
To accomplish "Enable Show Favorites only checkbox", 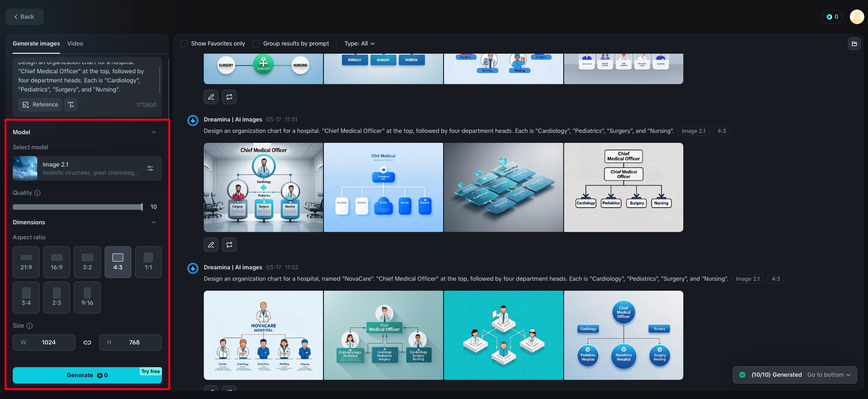I will [184, 44].
